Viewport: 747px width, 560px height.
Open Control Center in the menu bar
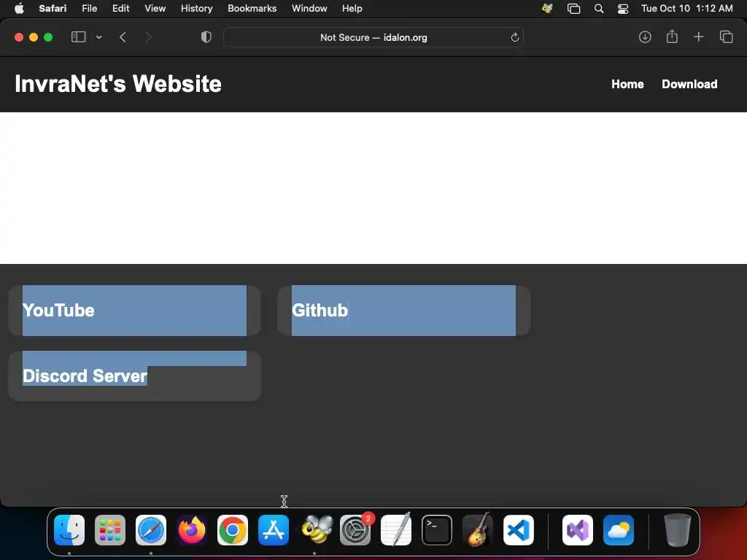[623, 9]
